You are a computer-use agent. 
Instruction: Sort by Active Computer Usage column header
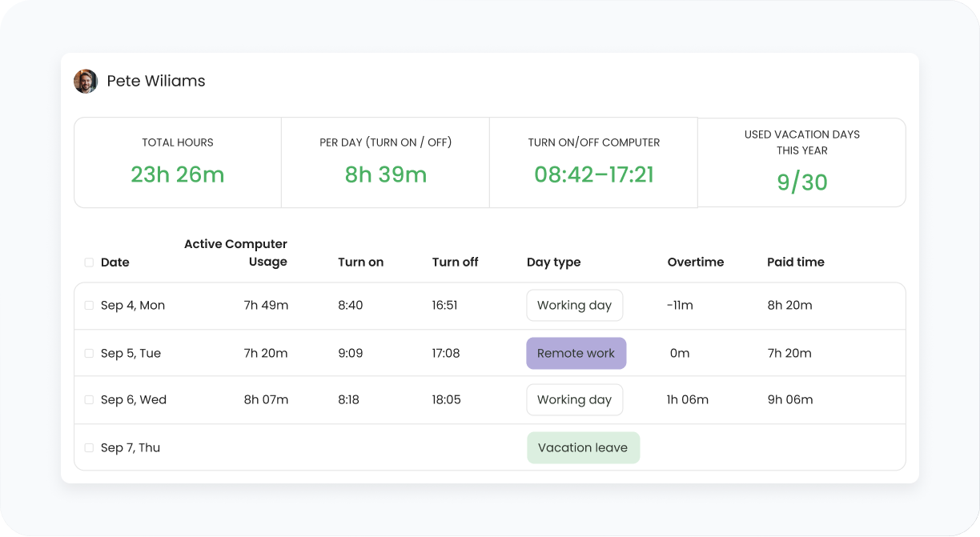click(235, 253)
